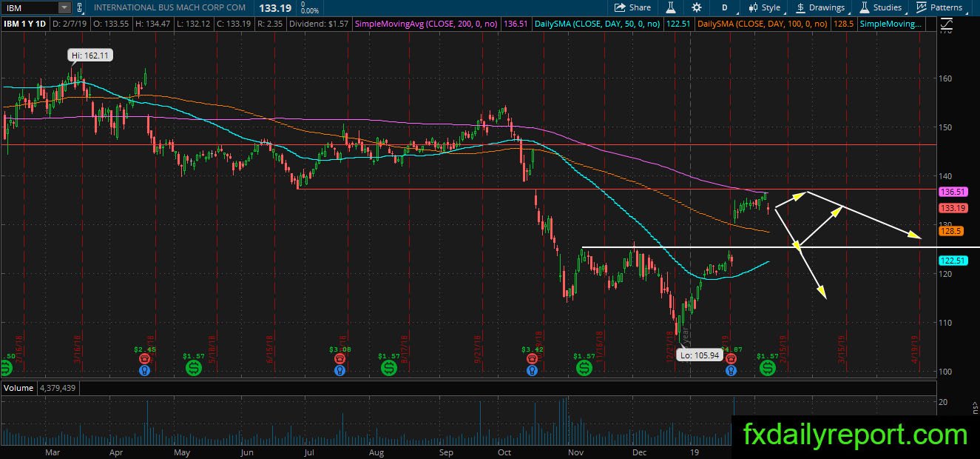Click the 4,379,439 volume value

point(58,388)
